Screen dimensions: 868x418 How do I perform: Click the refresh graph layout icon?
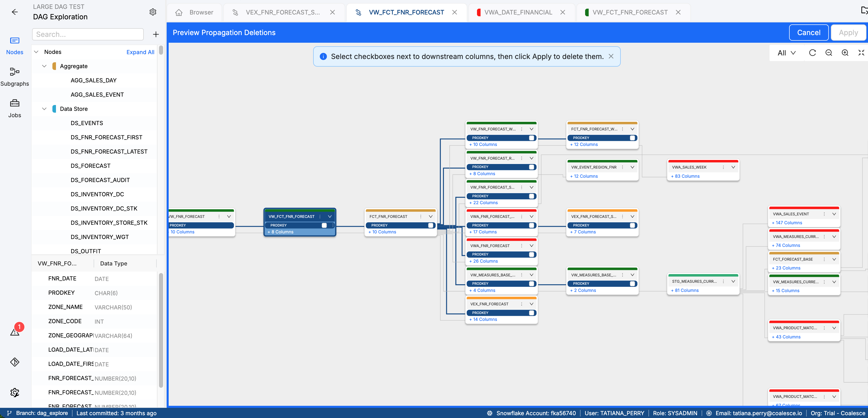(x=813, y=53)
